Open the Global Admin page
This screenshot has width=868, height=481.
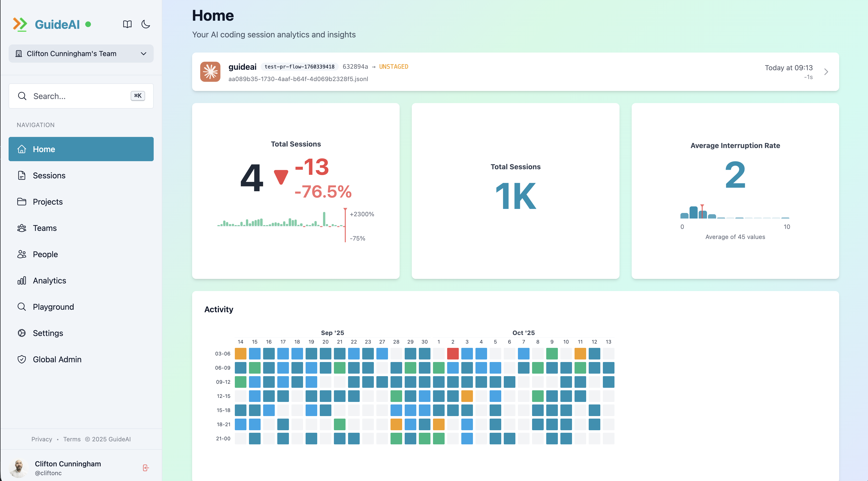click(57, 359)
